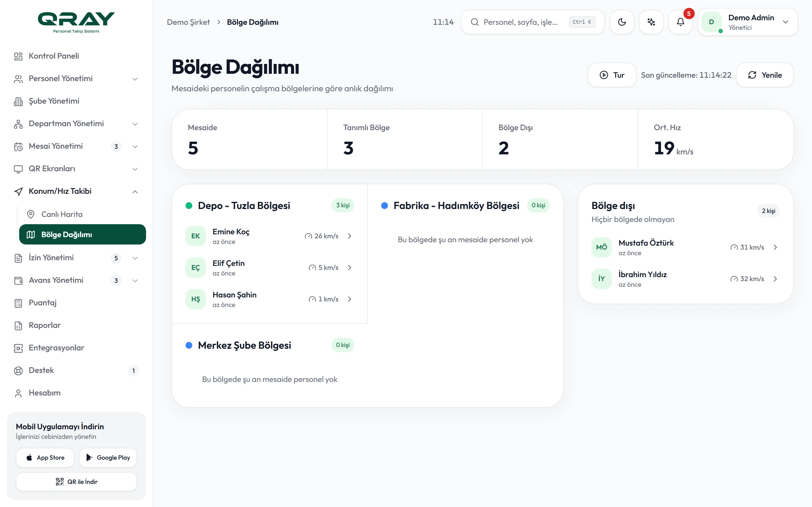Open Emine Koç detail arrow
Image resolution: width=812 pixels, height=507 pixels.
pyautogui.click(x=350, y=236)
